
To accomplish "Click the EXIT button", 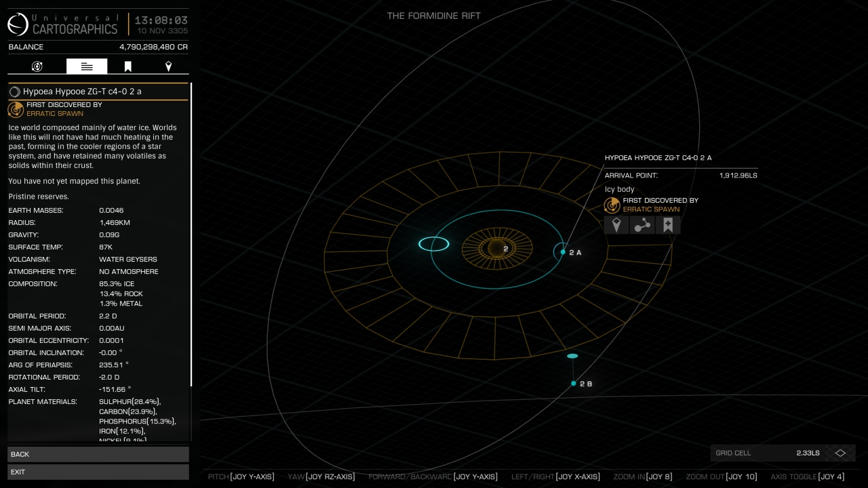I will click(x=98, y=472).
